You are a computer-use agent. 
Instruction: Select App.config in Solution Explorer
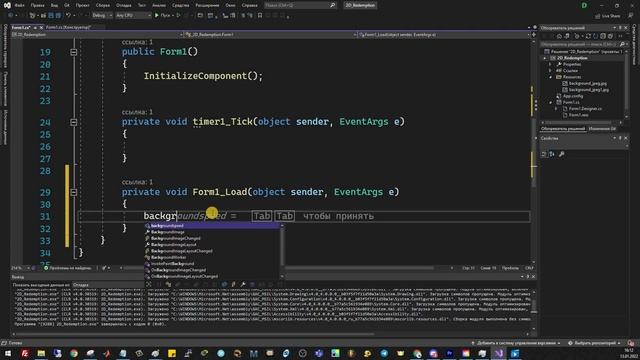pos(572,96)
